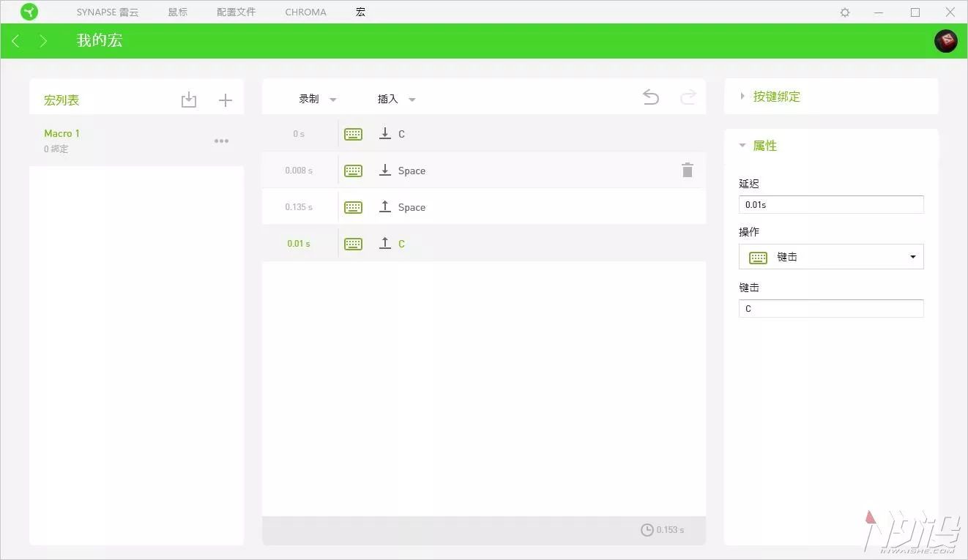Maximize the Synapse window
The image size is (968, 560).
(915, 12)
